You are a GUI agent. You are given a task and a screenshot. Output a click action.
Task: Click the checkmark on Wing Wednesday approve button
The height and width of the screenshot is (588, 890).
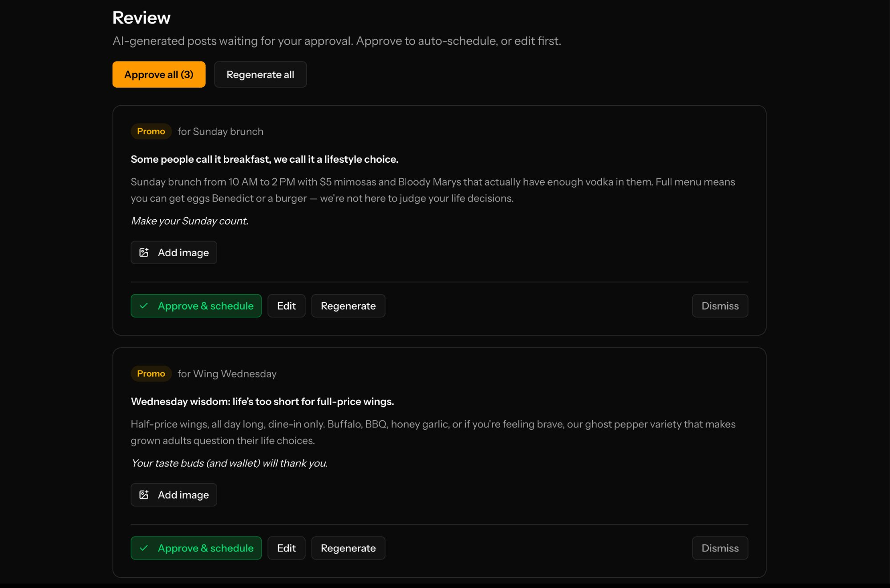tap(143, 548)
